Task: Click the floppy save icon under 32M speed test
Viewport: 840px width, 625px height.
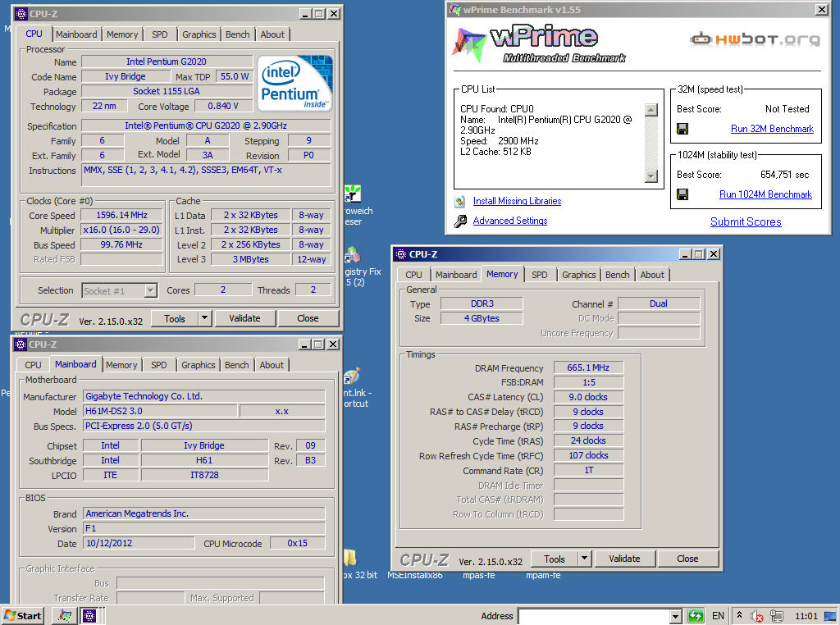Action: (682, 129)
